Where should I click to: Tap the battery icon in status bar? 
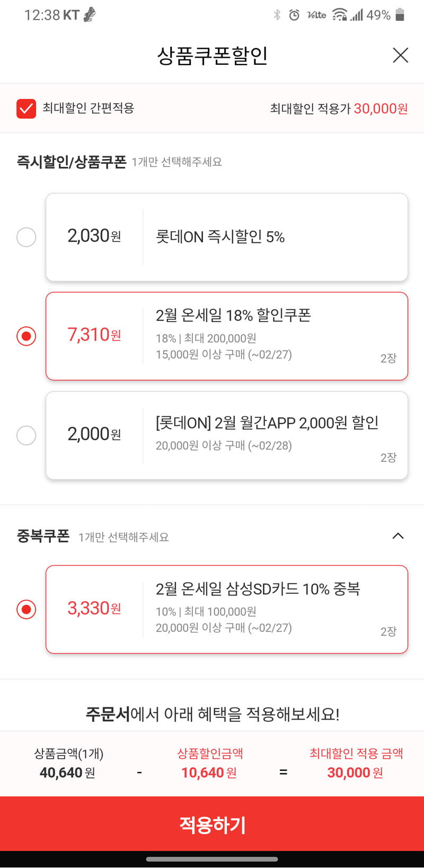pyautogui.click(x=400, y=15)
